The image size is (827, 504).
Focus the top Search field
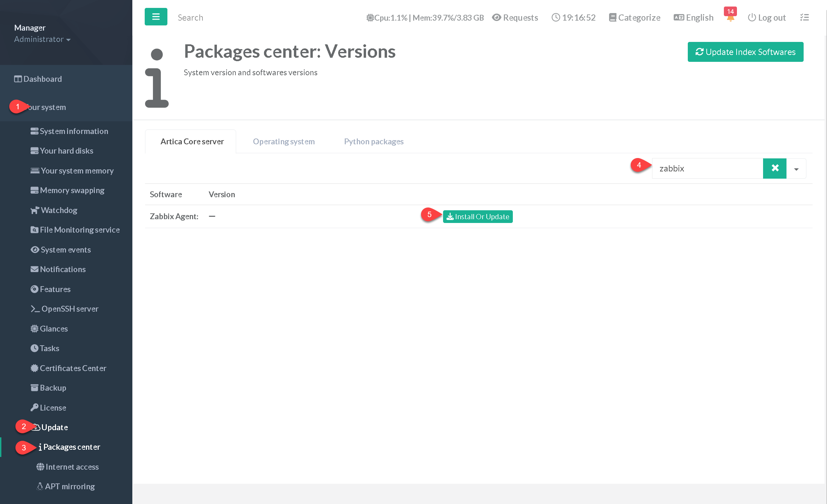point(190,18)
